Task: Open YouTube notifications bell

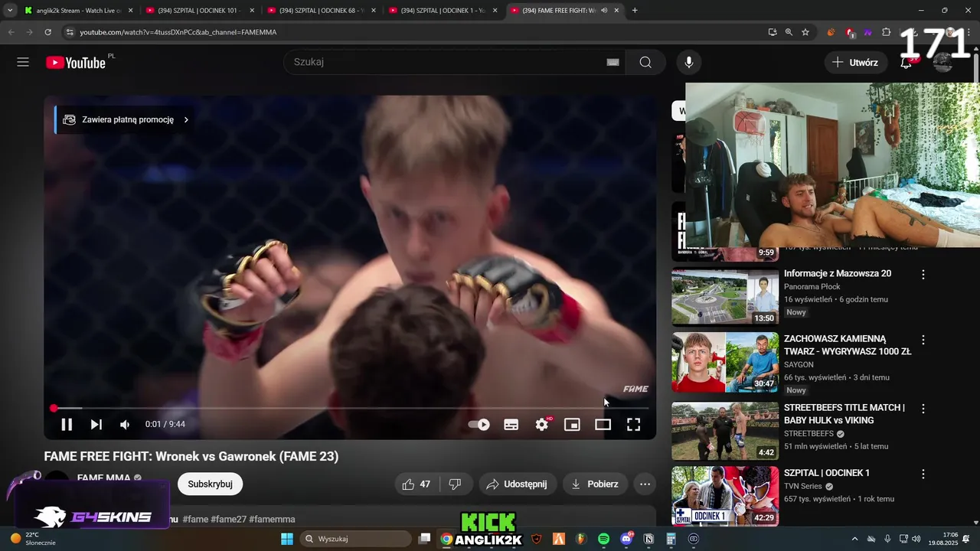Action: coord(906,63)
